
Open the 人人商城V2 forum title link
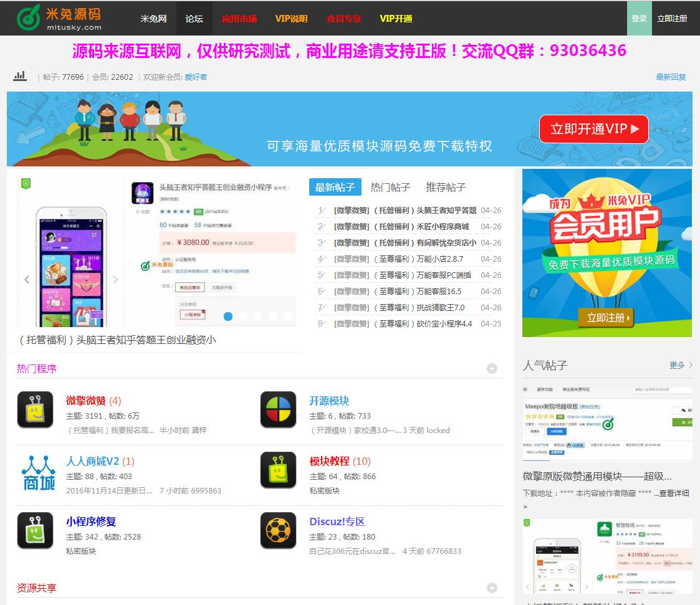pos(92,461)
